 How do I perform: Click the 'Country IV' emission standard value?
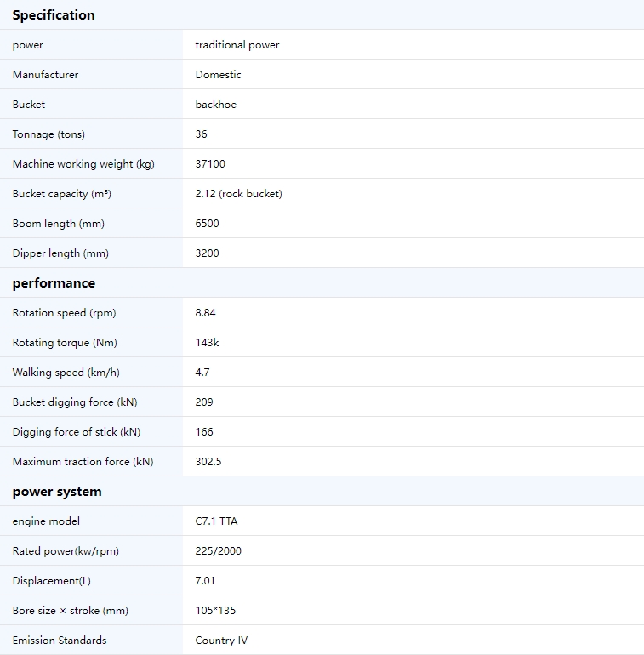click(221, 641)
